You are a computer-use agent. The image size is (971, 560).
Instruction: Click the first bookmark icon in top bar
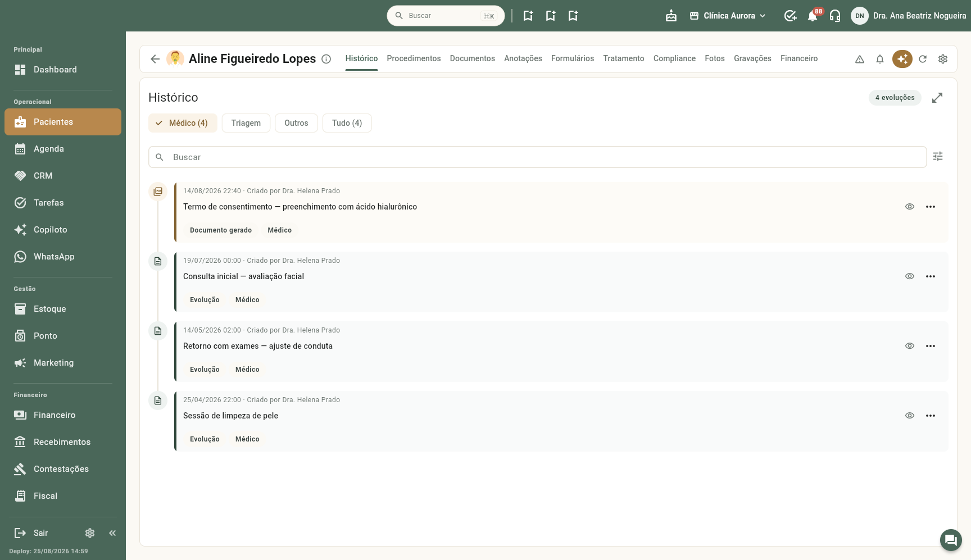coord(528,16)
